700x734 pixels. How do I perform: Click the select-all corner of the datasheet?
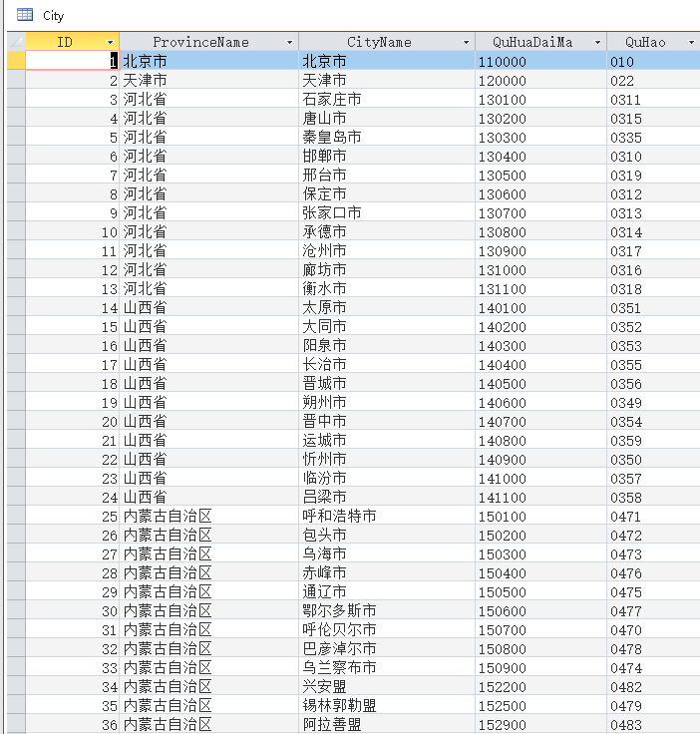point(16,42)
